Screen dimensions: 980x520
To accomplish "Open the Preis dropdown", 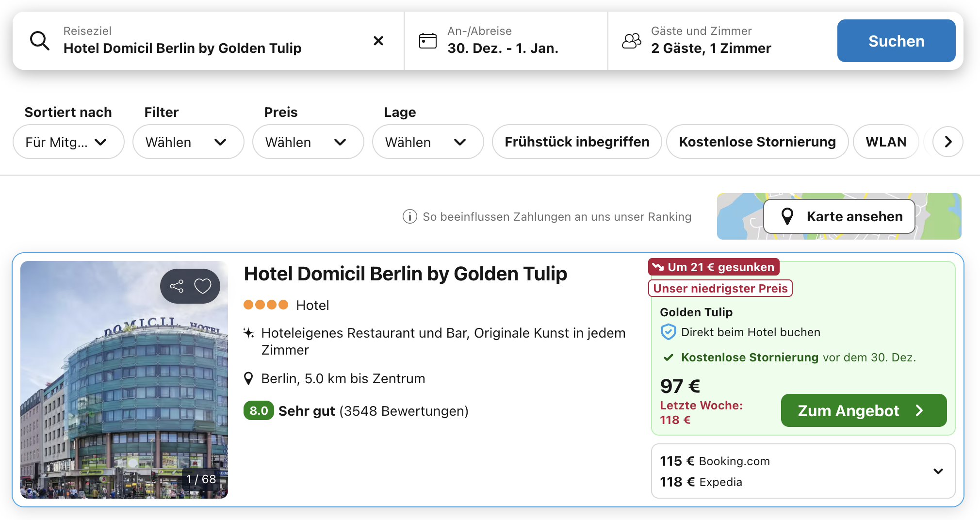I will coord(308,142).
